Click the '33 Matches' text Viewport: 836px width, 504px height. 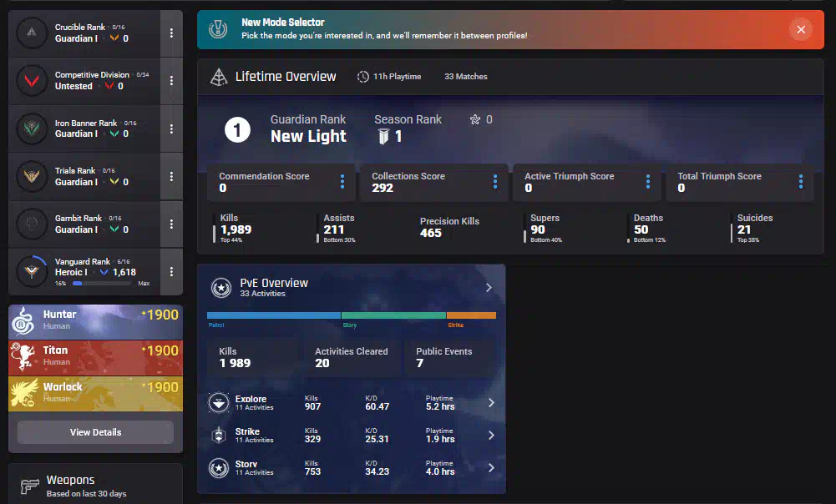click(466, 77)
